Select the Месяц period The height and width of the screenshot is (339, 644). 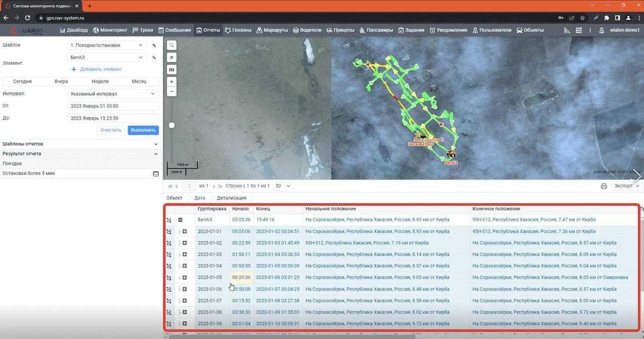tap(139, 81)
